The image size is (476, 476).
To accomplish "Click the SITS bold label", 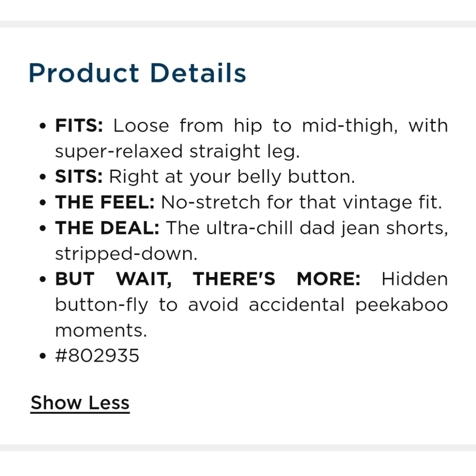I will tap(79, 177).
